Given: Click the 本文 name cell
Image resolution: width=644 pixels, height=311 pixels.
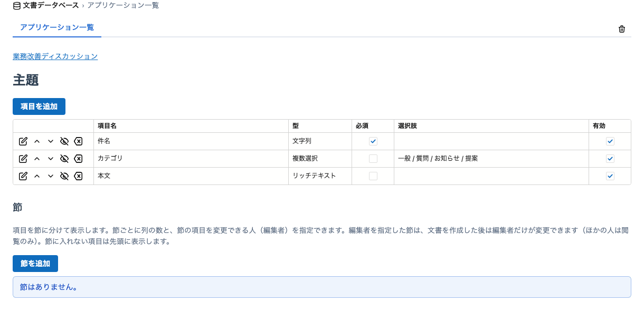Looking at the screenshot, I should click(191, 176).
